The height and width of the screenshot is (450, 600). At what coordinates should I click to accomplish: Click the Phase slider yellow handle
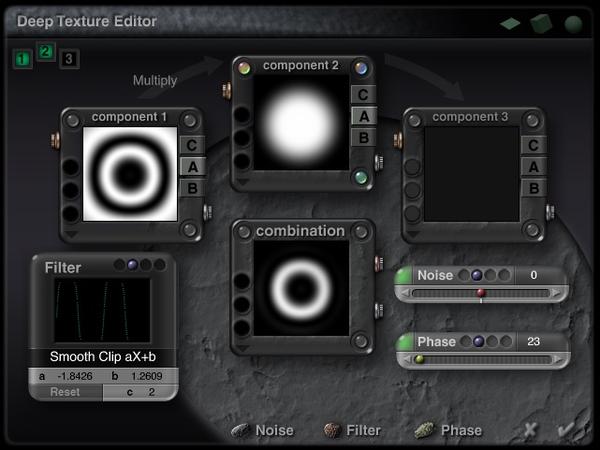pos(419,359)
